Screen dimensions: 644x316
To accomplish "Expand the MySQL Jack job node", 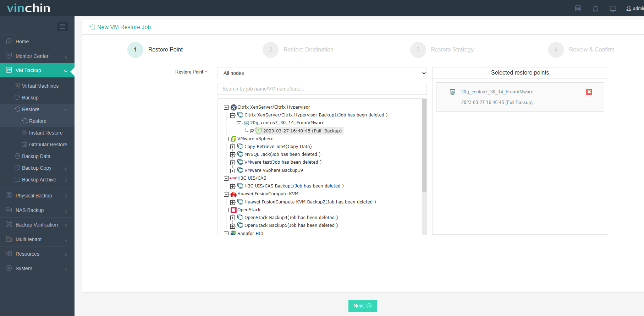I will [232, 154].
